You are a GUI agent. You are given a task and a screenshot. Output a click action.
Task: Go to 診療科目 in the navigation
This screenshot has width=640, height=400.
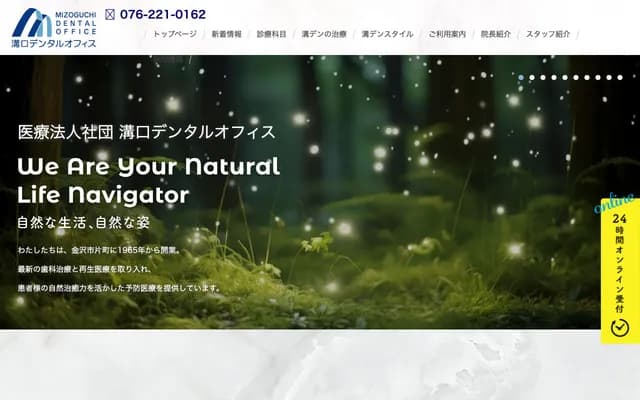(271, 34)
